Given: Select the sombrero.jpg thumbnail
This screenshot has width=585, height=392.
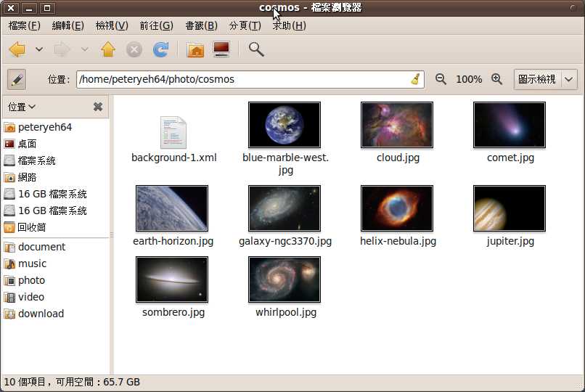Looking at the screenshot, I should coord(172,279).
